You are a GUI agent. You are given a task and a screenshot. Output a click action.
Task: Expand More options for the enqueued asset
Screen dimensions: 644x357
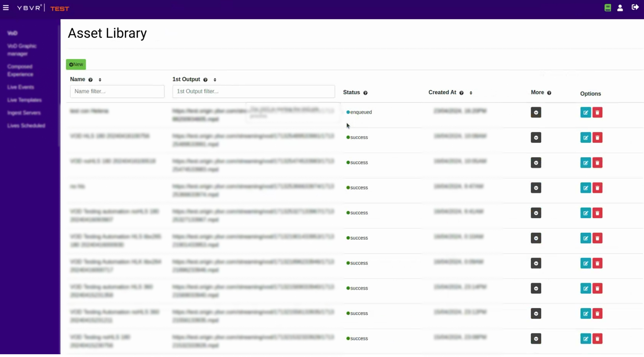tap(536, 112)
